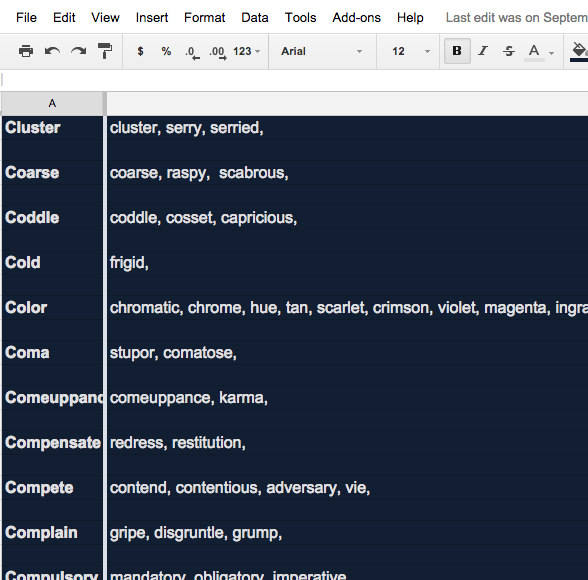Format as currency with dollar icon
The image size is (588, 580).
[140, 51]
